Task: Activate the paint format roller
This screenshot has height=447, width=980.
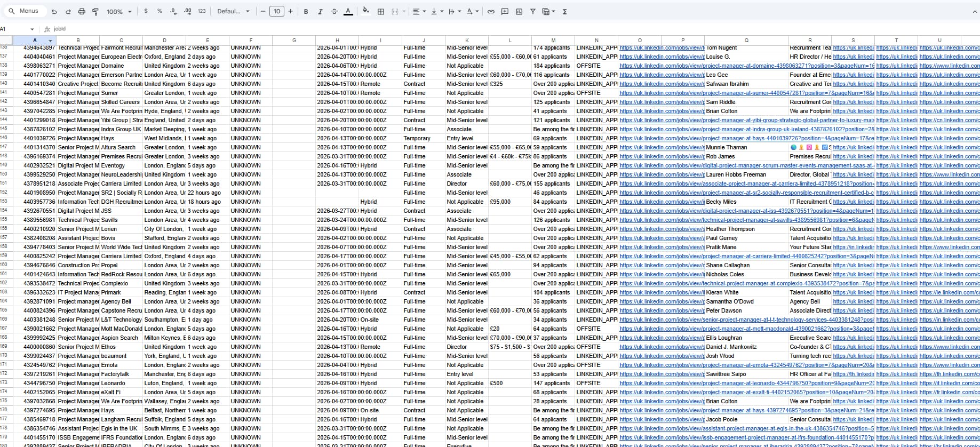Action: coord(95,11)
